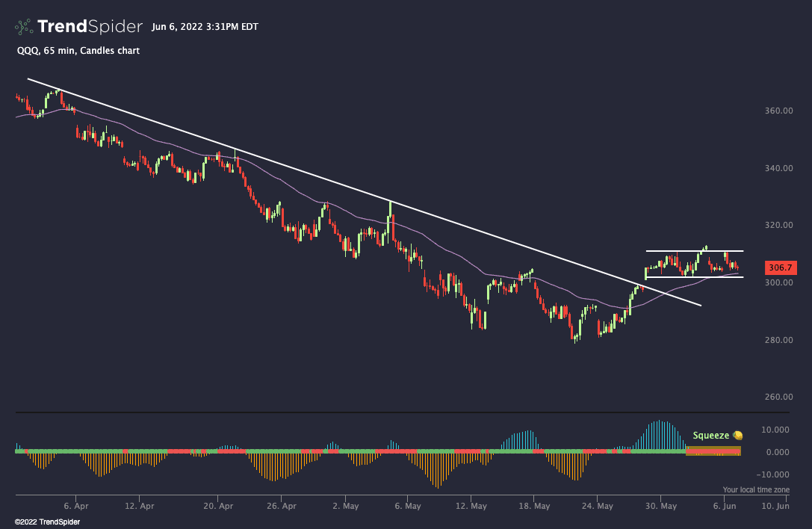812x529 pixels.
Task: Click the TrendSpider logo icon
Action: click(22, 26)
